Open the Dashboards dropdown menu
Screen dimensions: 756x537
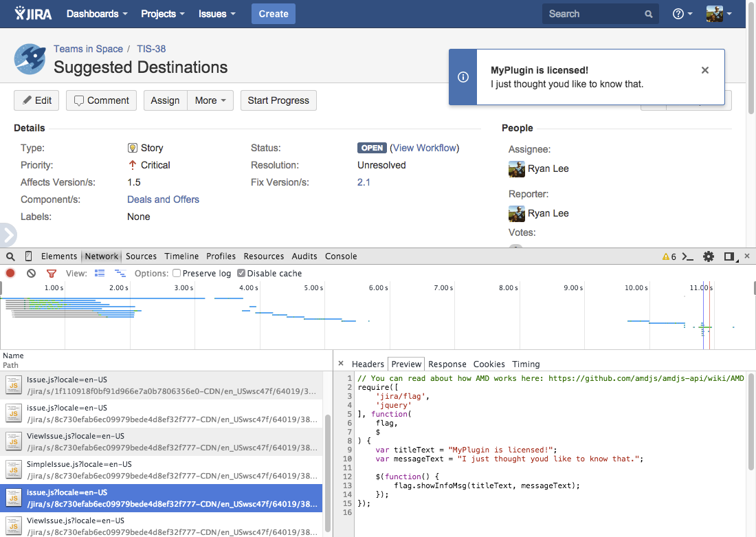pyautogui.click(x=97, y=14)
